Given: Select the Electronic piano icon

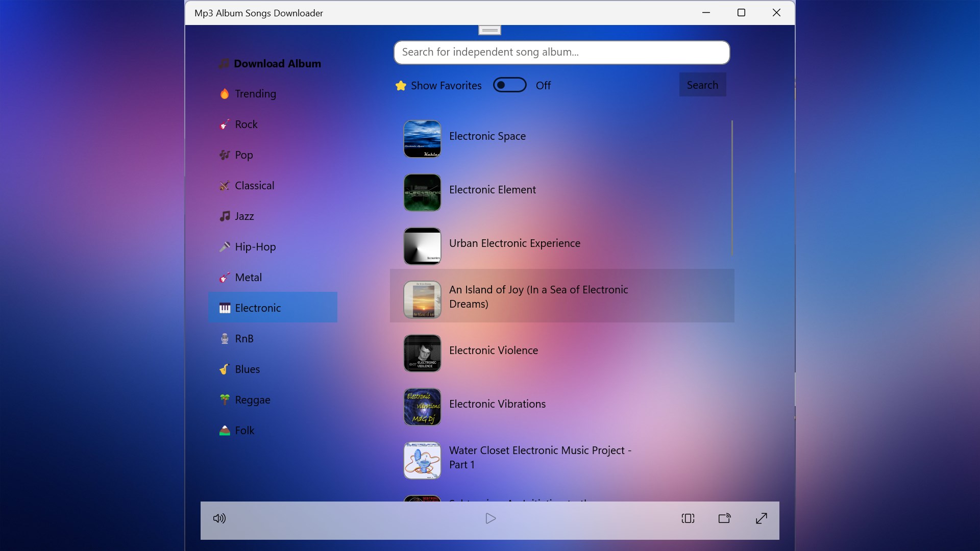Looking at the screenshot, I should click(x=225, y=308).
